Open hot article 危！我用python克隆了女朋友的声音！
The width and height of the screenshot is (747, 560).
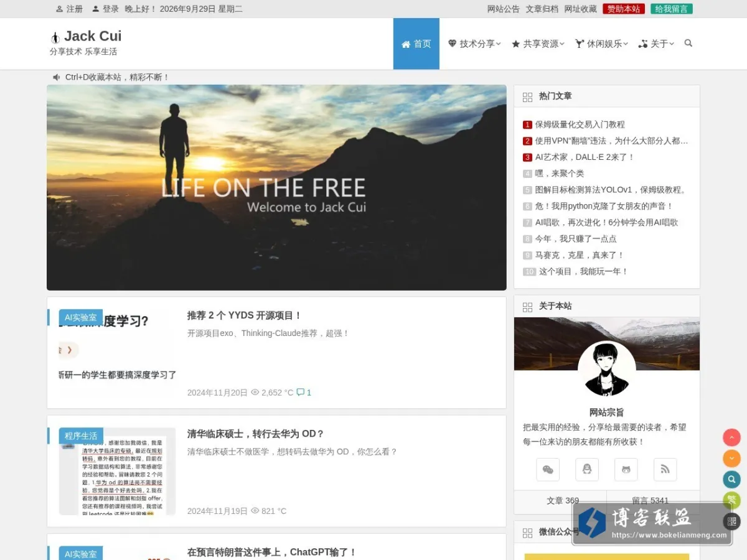pyautogui.click(x=604, y=206)
